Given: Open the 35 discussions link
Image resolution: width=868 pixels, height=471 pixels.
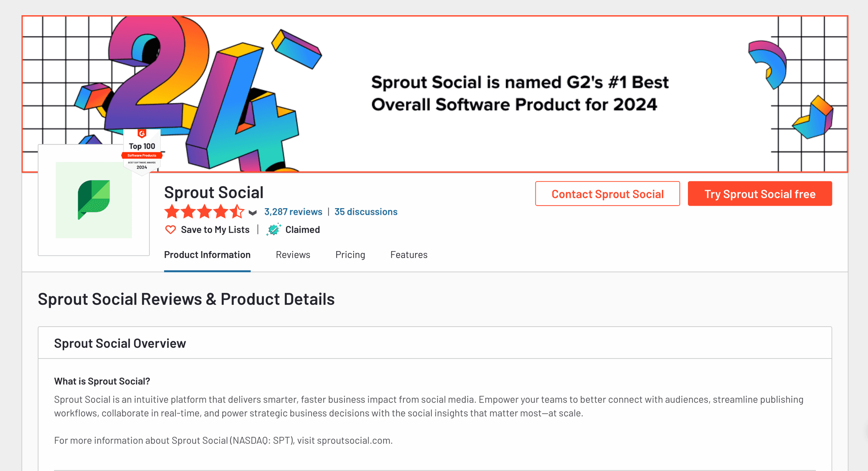Looking at the screenshot, I should (x=366, y=212).
